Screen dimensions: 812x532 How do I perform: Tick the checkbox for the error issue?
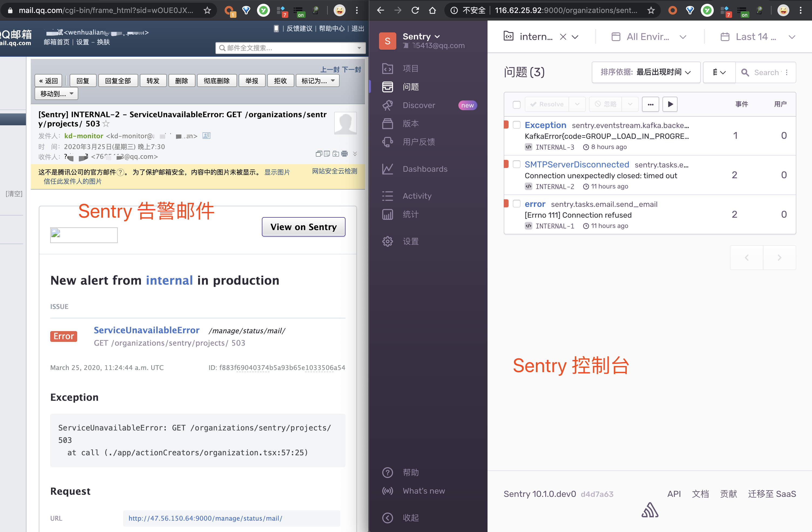(x=516, y=204)
